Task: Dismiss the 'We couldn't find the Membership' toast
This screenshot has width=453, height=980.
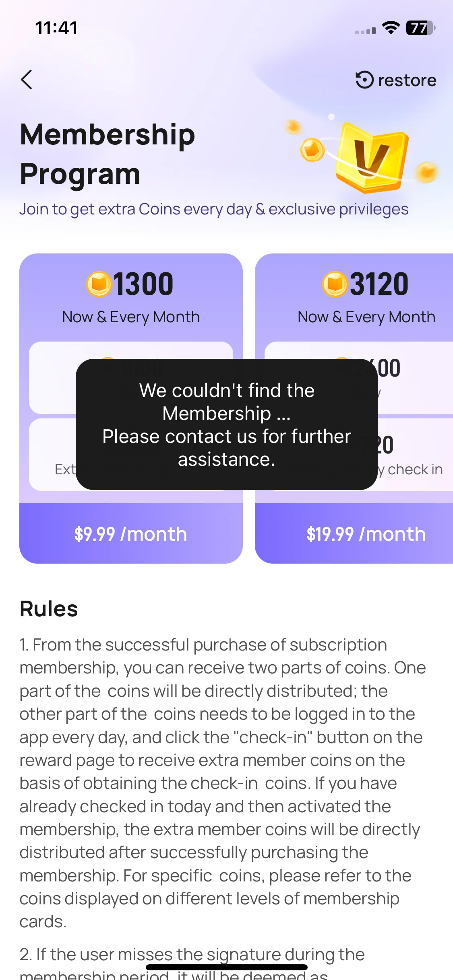Action: click(227, 424)
